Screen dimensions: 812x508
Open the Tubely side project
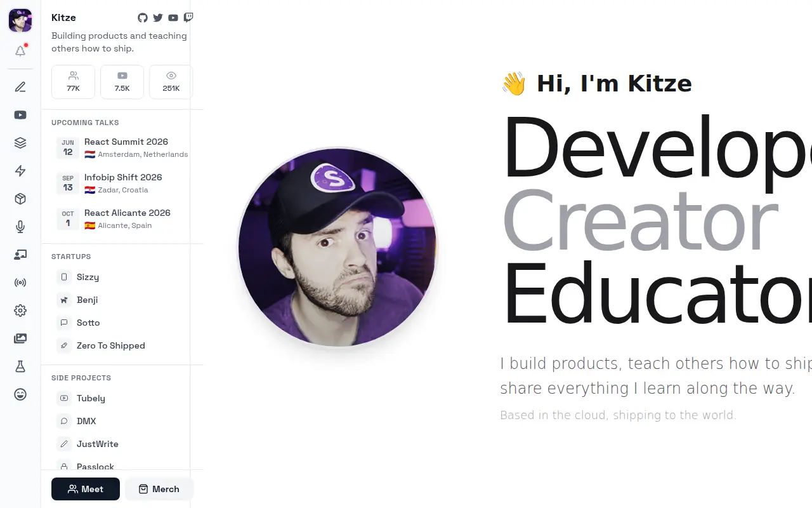coord(122,398)
